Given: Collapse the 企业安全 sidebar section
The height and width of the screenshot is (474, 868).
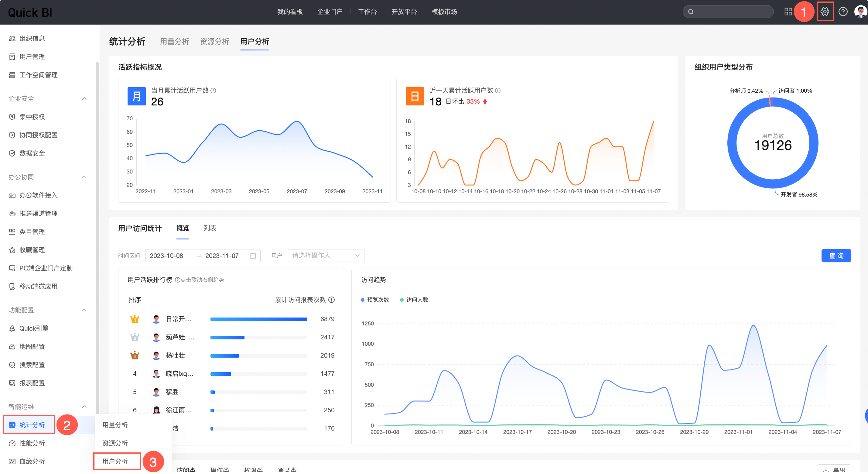Looking at the screenshot, I should [84, 98].
